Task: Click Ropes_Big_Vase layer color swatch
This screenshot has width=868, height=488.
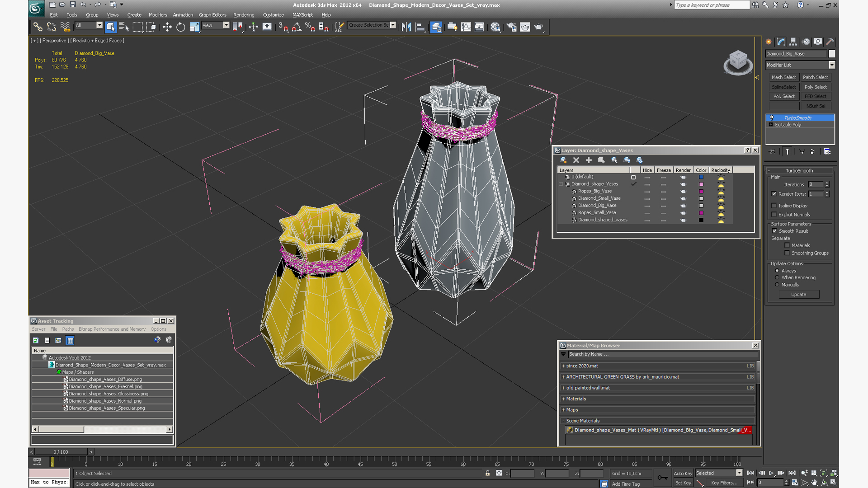Action: 701,191
